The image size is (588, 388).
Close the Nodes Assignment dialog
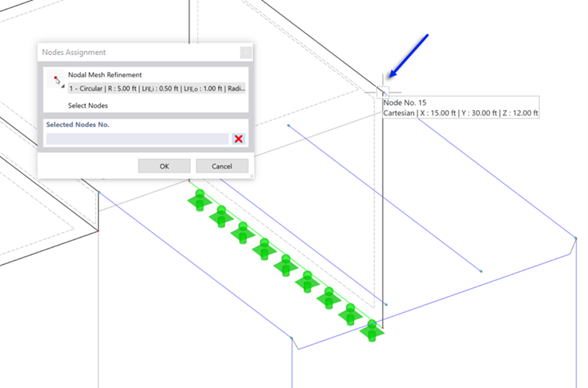pyautogui.click(x=245, y=53)
